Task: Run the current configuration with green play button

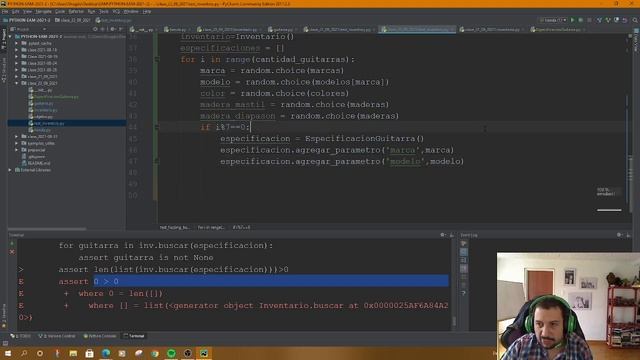Action: point(572,20)
